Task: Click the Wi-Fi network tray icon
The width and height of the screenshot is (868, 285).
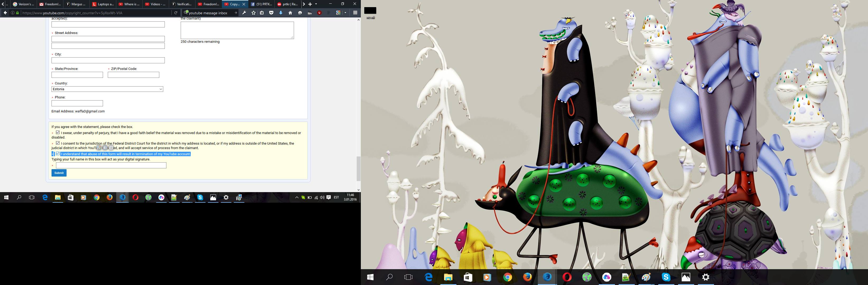Action: point(316,197)
